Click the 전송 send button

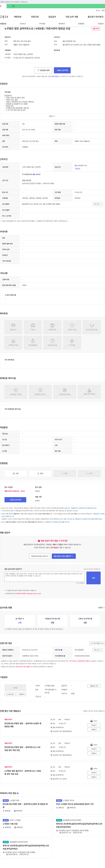94,578
